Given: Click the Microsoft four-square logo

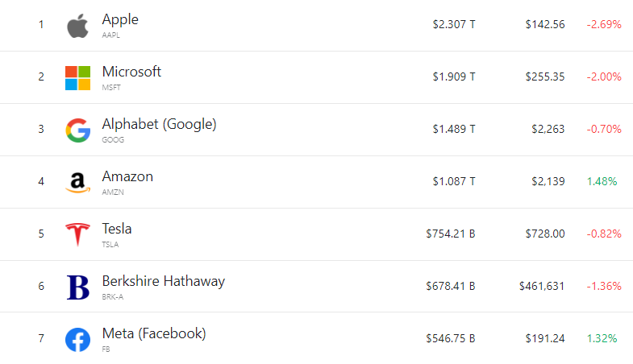Looking at the screenshot, I should point(77,78).
